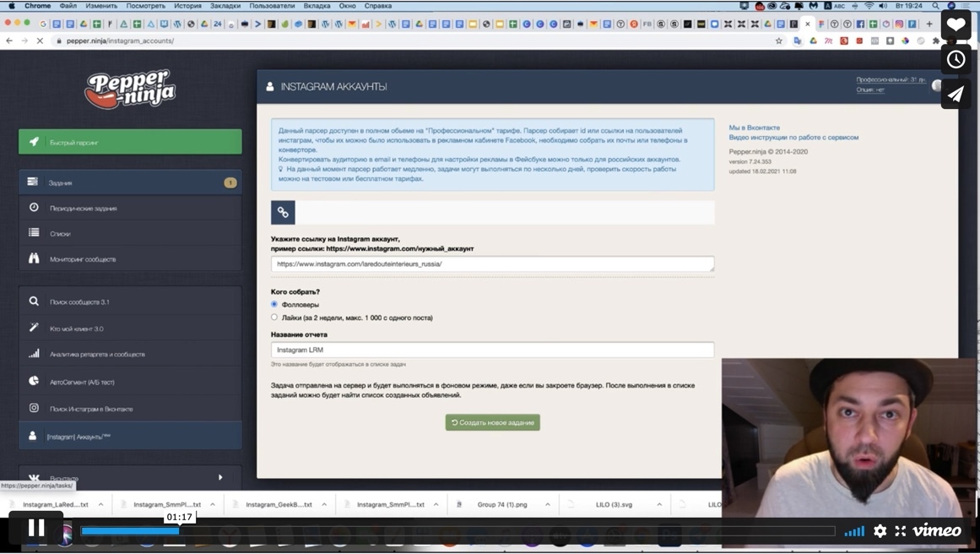This screenshot has width=980, height=554.
Task: Stop page loading with the X button
Action: 40,41
